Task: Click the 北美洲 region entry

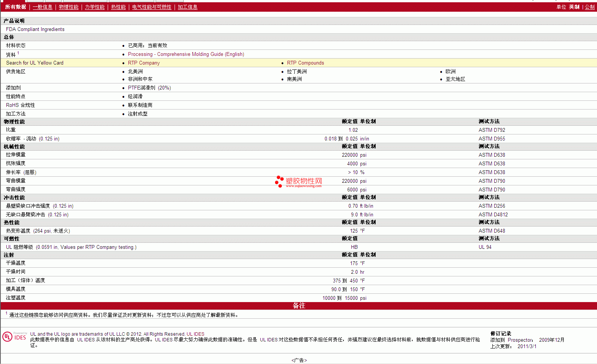Action: (x=135, y=72)
